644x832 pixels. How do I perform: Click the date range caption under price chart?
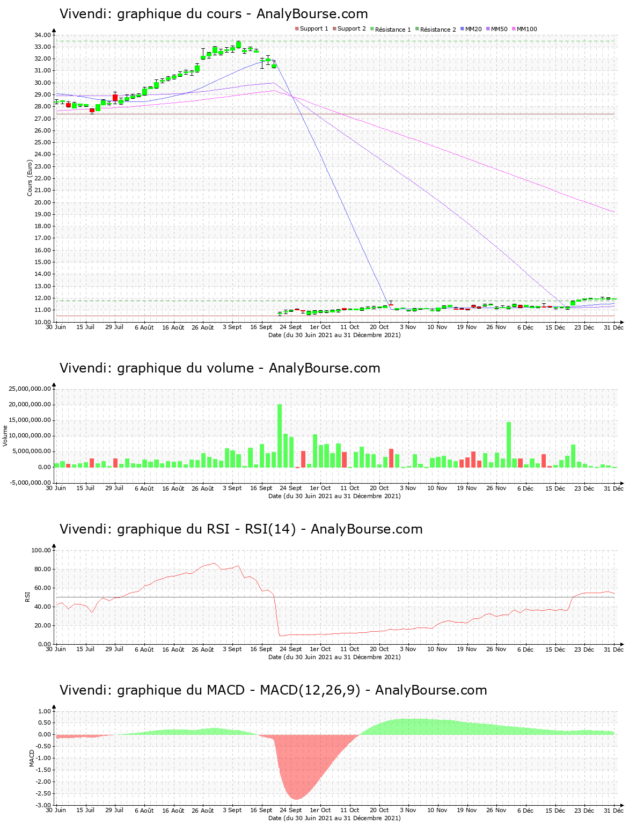click(334, 335)
